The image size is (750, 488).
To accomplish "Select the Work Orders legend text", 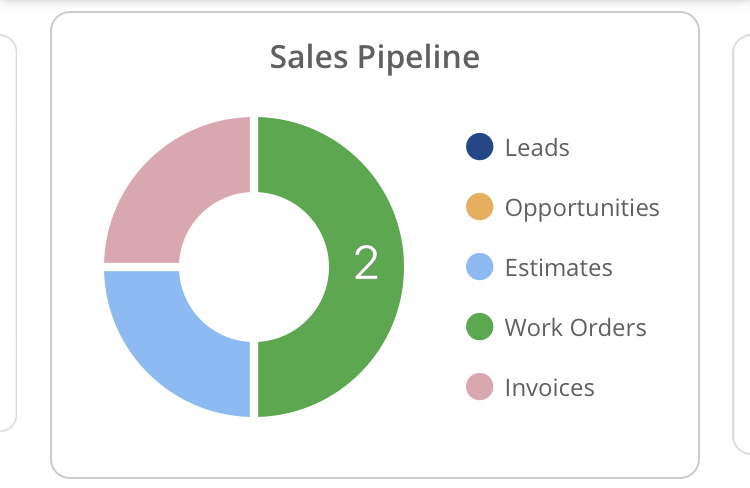I will 575,327.
